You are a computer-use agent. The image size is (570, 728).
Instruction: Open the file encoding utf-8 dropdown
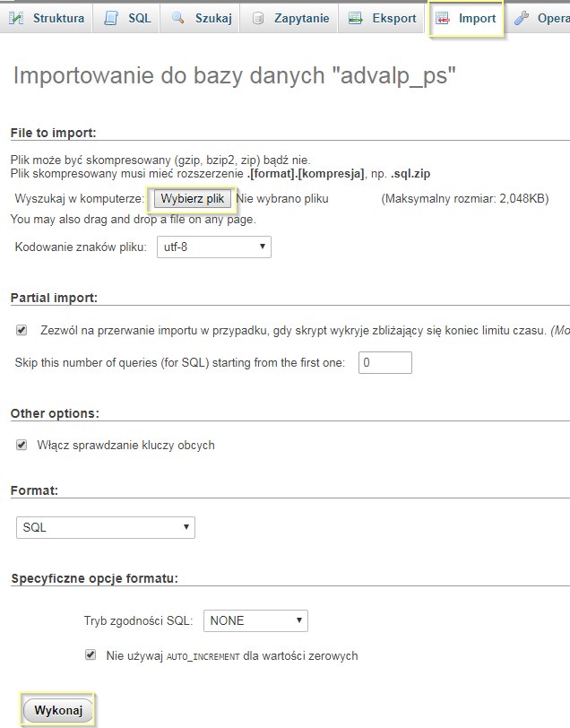click(x=214, y=247)
